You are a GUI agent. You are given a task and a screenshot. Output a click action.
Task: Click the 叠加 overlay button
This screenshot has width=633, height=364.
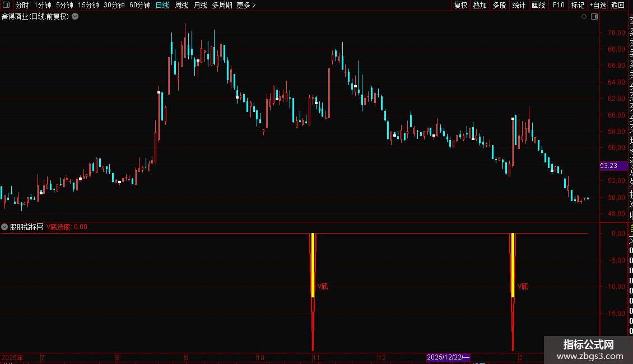480,5
